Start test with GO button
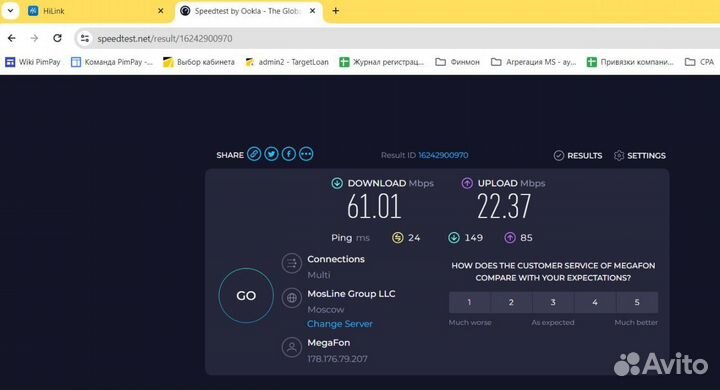This screenshot has height=390, width=720. pos(246,295)
